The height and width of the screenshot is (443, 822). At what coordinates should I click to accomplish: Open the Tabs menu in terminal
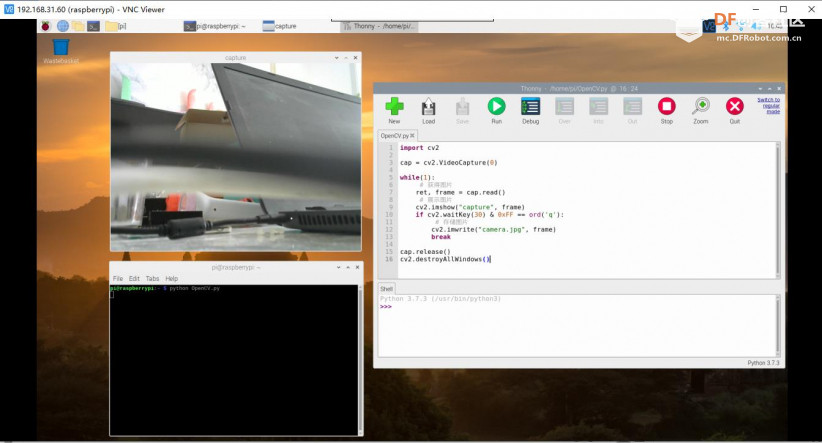click(152, 278)
